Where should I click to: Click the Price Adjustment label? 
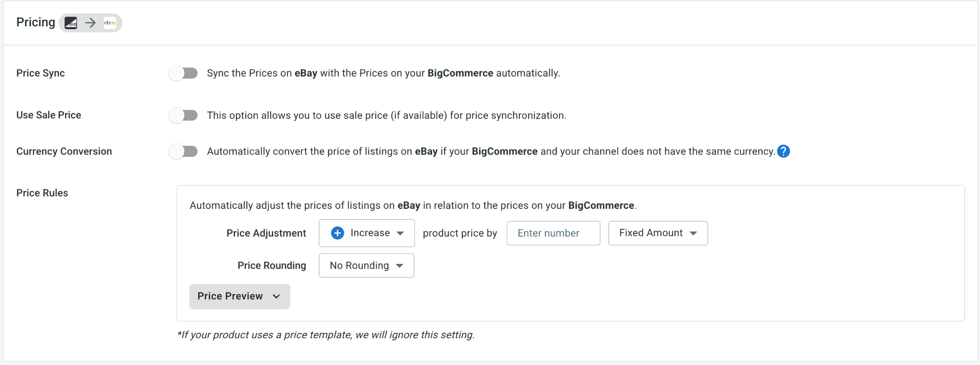pyautogui.click(x=266, y=233)
